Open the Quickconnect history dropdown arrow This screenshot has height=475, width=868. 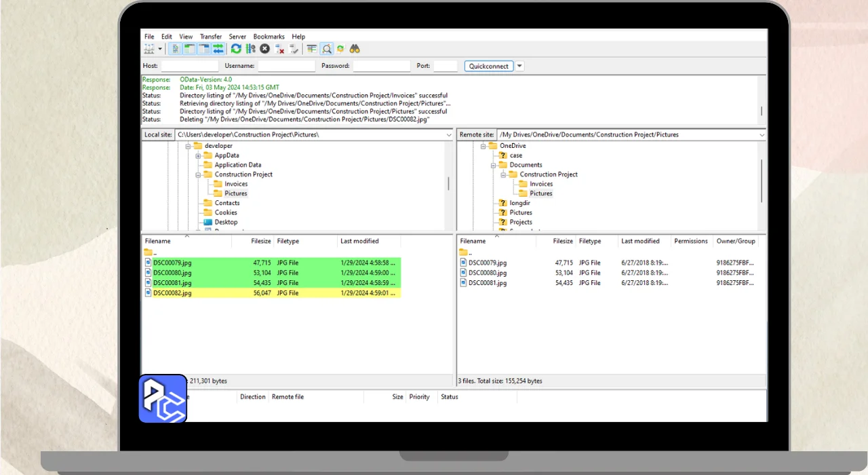pyautogui.click(x=519, y=66)
